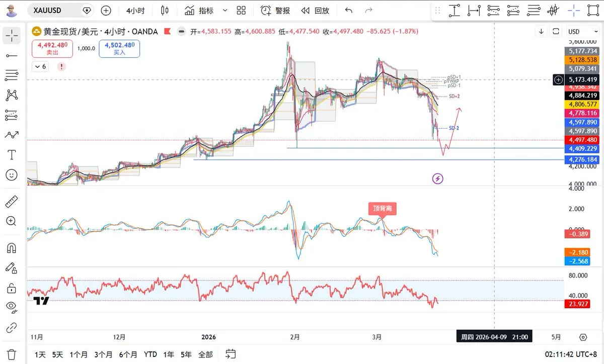Expand the indicator templates chevron
The width and height of the screenshot is (604, 364).
225,10
